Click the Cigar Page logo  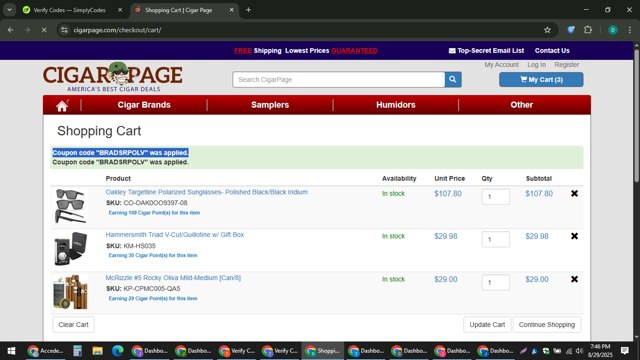113,78
